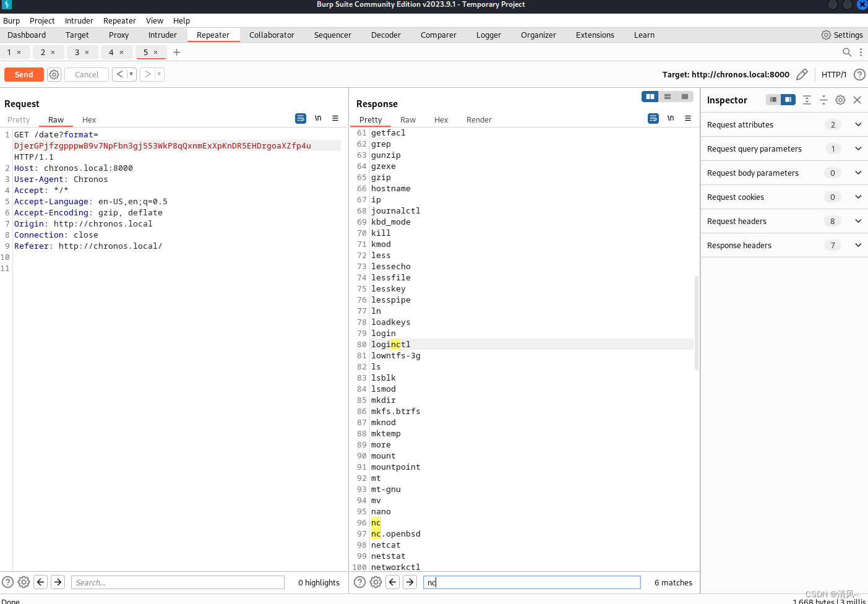Go to previous request search match
Image resolution: width=868 pixels, height=604 pixels.
click(41, 582)
